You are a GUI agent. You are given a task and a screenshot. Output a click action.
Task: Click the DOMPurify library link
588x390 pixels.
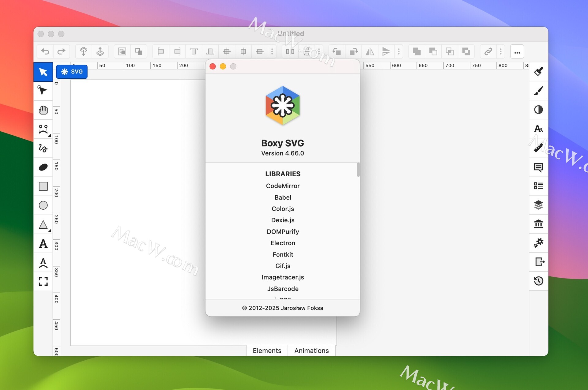[x=283, y=232]
